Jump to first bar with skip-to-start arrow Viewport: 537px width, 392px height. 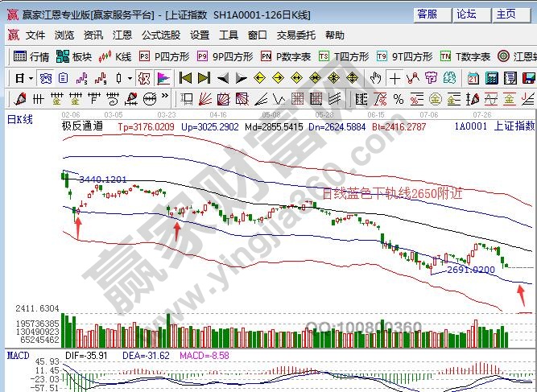(186, 78)
